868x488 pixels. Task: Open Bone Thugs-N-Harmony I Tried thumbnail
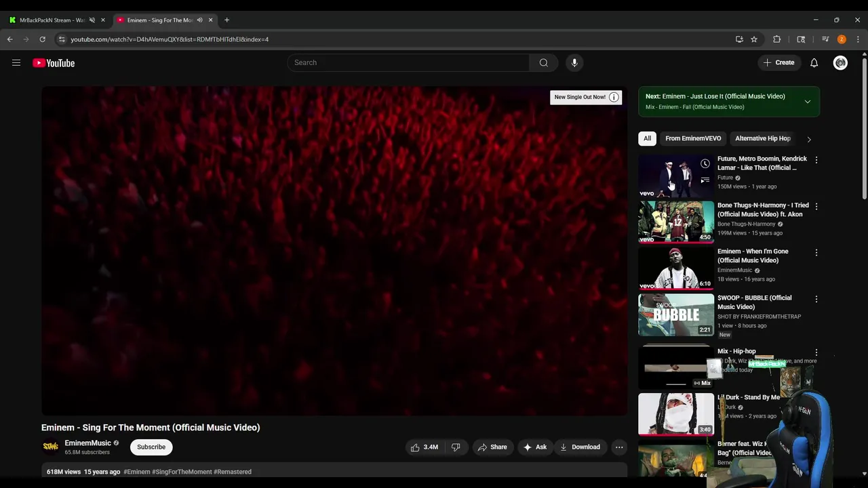(676, 222)
